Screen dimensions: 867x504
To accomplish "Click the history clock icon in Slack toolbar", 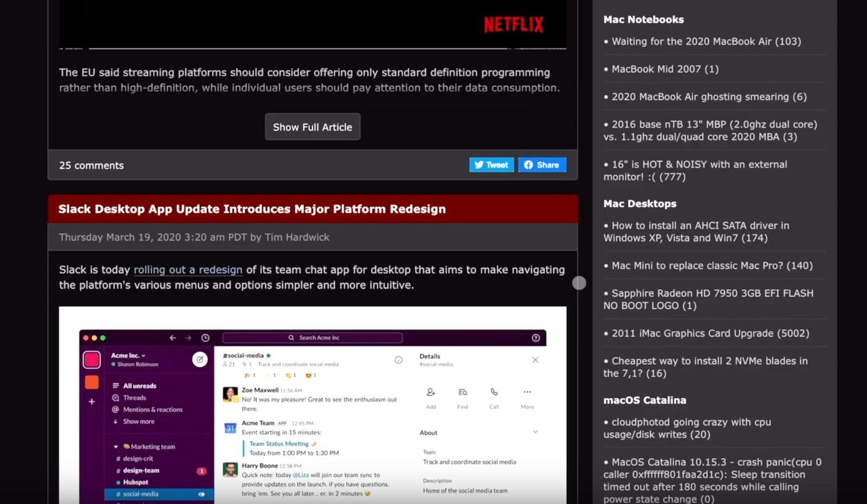I will (x=205, y=338).
